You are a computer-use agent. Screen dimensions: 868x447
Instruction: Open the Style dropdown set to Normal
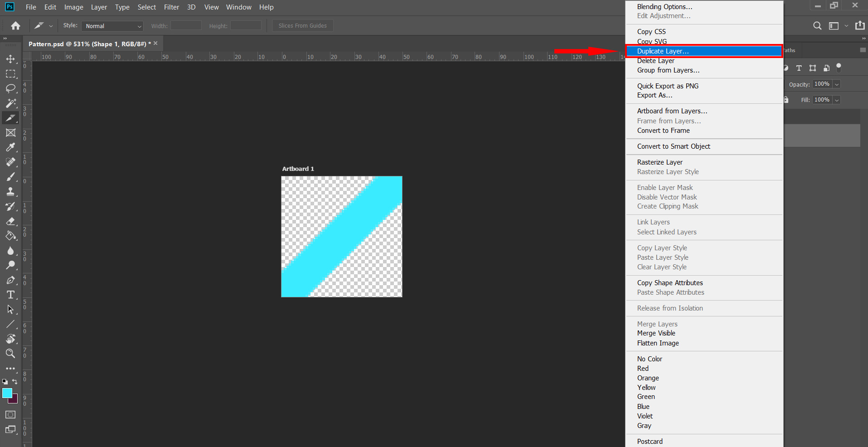point(112,26)
